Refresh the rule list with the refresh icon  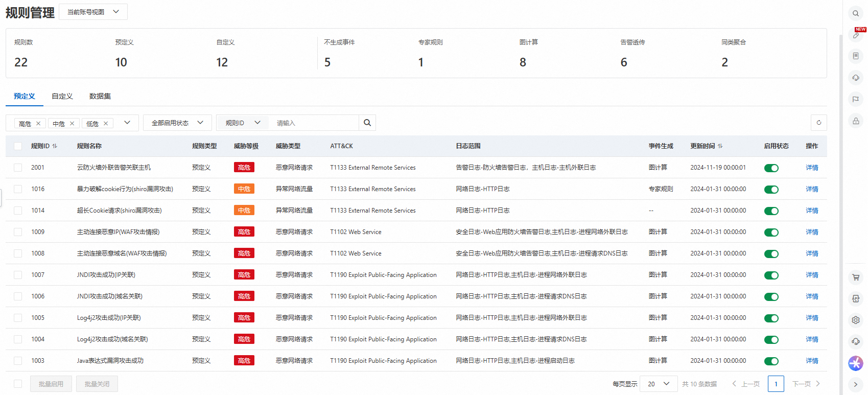pos(819,123)
